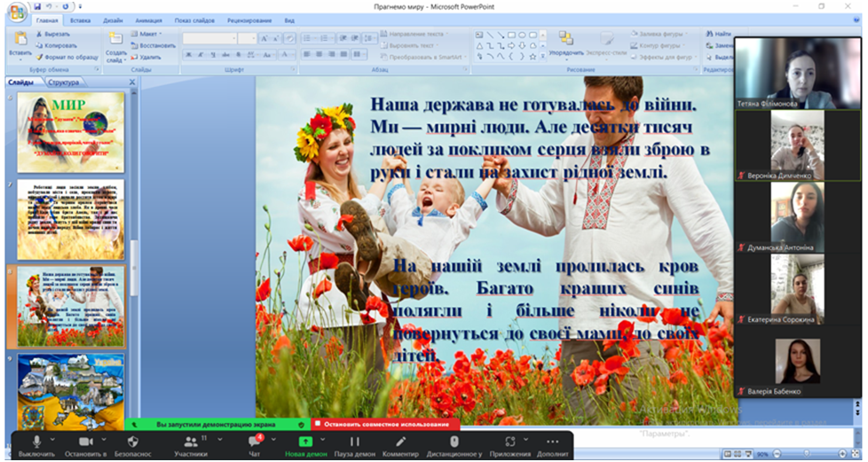The width and height of the screenshot is (868, 462).
Task: Switch to the Вставка ribbon tab
Action: coord(81,20)
